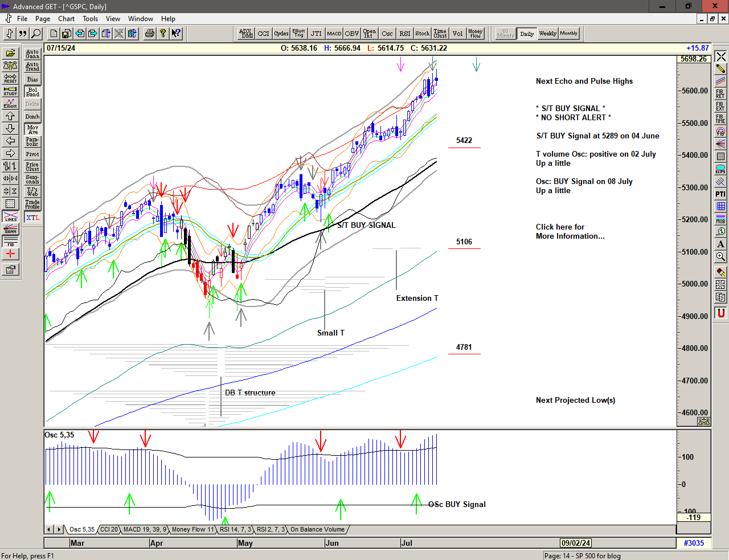Image resolution: width=729 pixels, height=560 pixels.
Task: Toggle the XTL study button
Action: [x=32, y=218]
